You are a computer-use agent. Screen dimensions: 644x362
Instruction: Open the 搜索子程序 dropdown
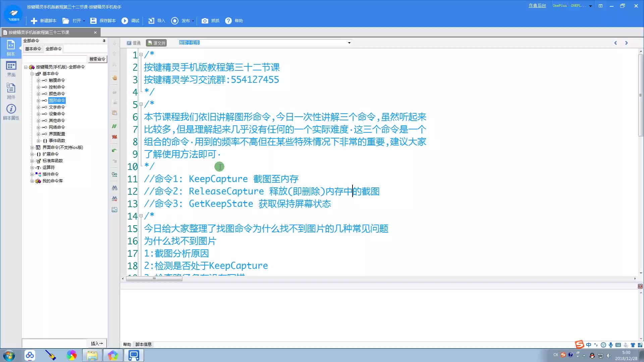click(349, 43)
